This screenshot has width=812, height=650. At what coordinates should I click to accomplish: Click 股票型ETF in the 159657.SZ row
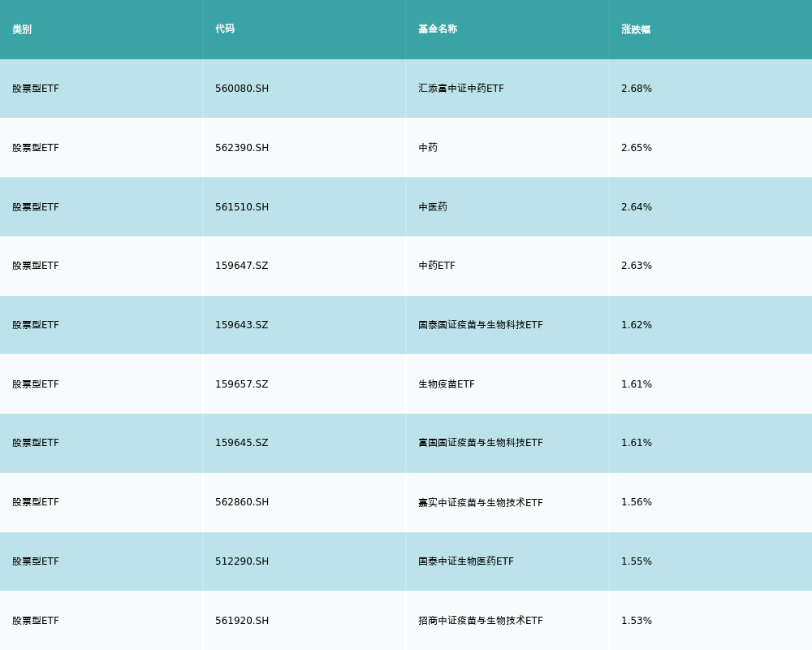tap(36, 384)
